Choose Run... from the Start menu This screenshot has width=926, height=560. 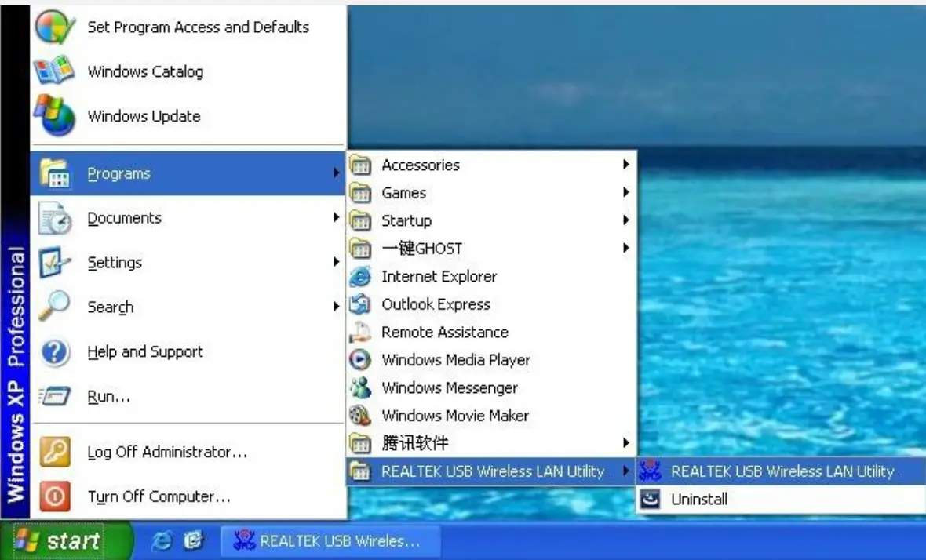coord(188,396)
